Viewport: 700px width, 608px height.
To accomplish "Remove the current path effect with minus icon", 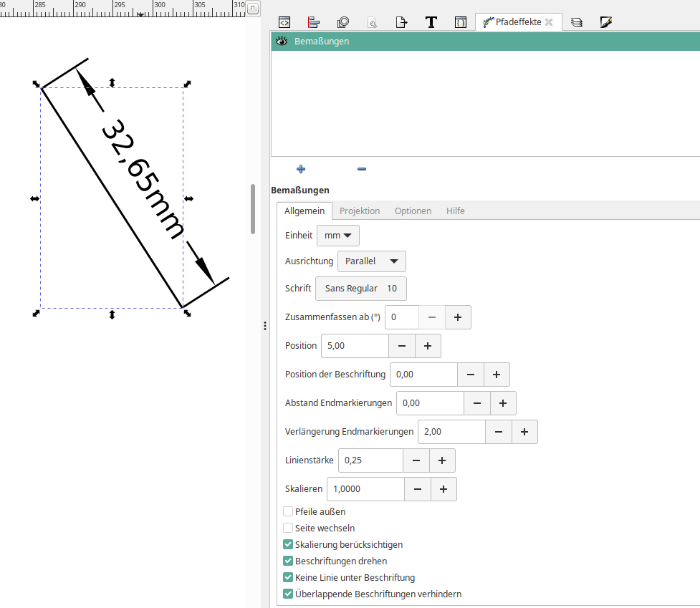I will point(362,169).
